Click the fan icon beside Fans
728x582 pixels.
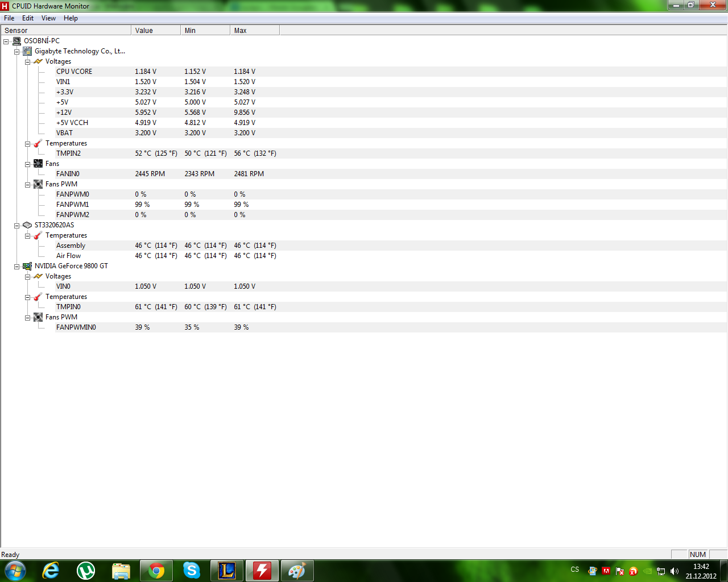pyautogui.click(x=38, y=164)
